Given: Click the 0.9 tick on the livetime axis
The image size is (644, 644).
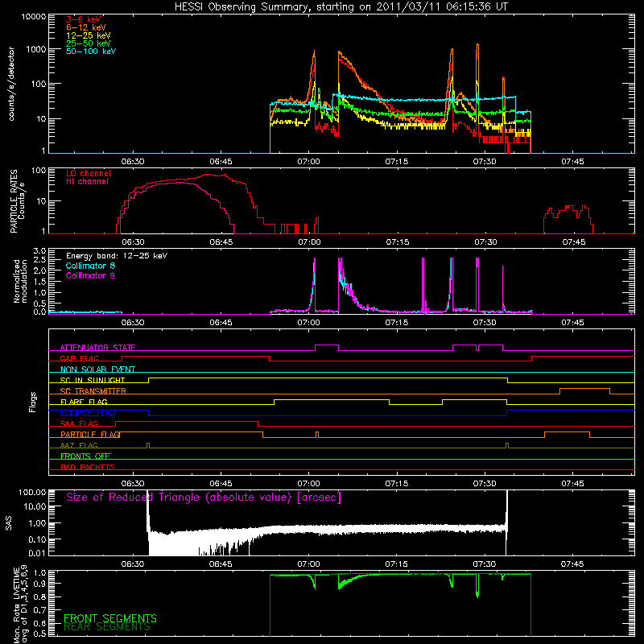Looking at the screenshot, I should click(41, 584).
